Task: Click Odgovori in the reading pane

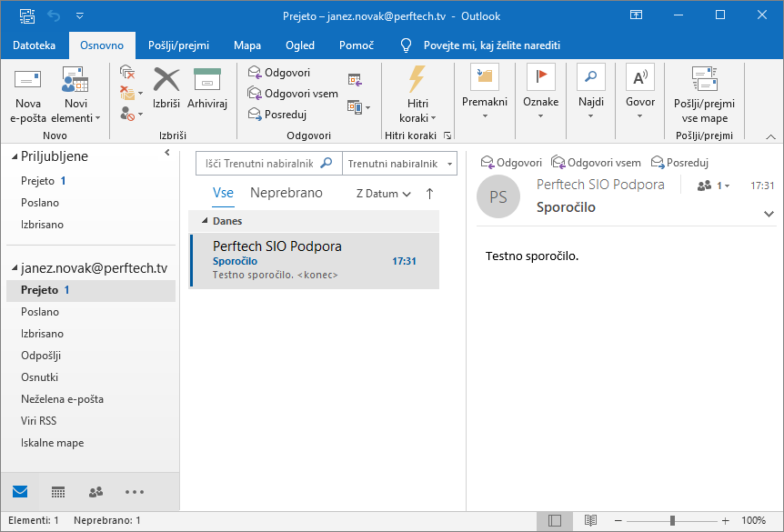Action: click(x=511, y=163)
